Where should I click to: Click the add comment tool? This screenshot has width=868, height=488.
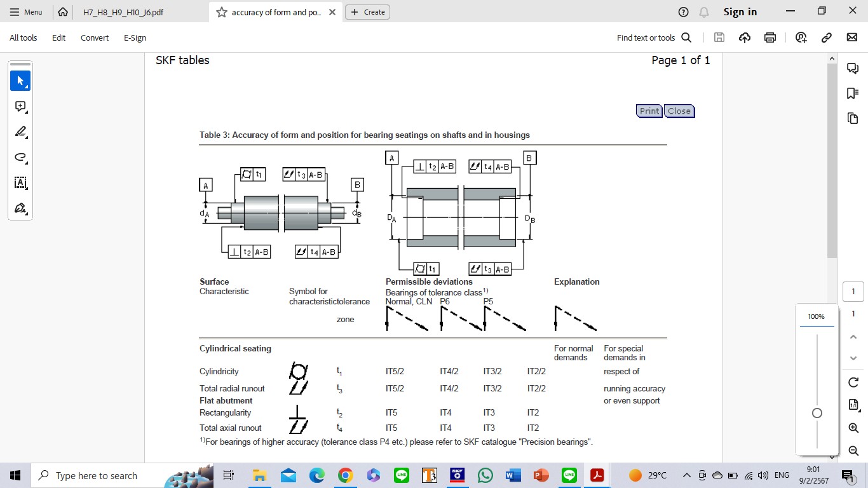(x=20, y=107)
